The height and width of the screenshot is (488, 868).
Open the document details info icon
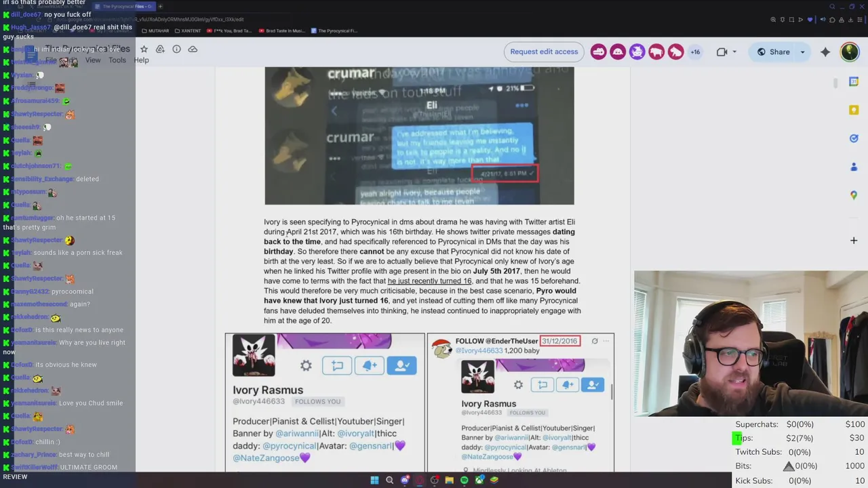176,49
